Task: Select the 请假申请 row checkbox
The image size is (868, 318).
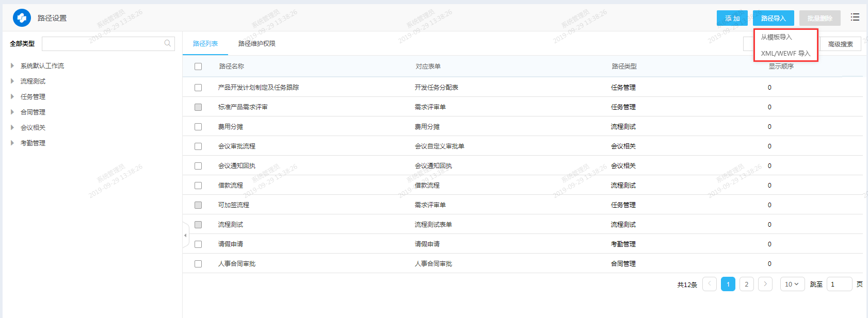Action: 198,244
